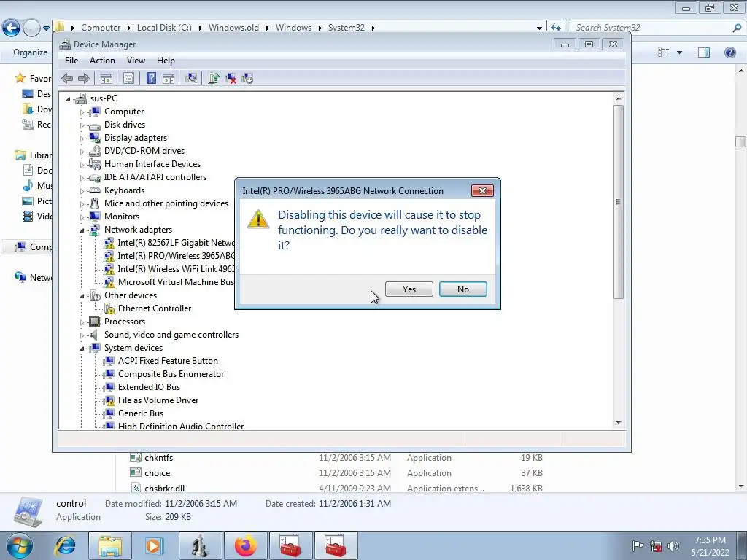Click the blue Help question mark toolbar icon
The width and height of the screenshot is (747, 560).
151,79
